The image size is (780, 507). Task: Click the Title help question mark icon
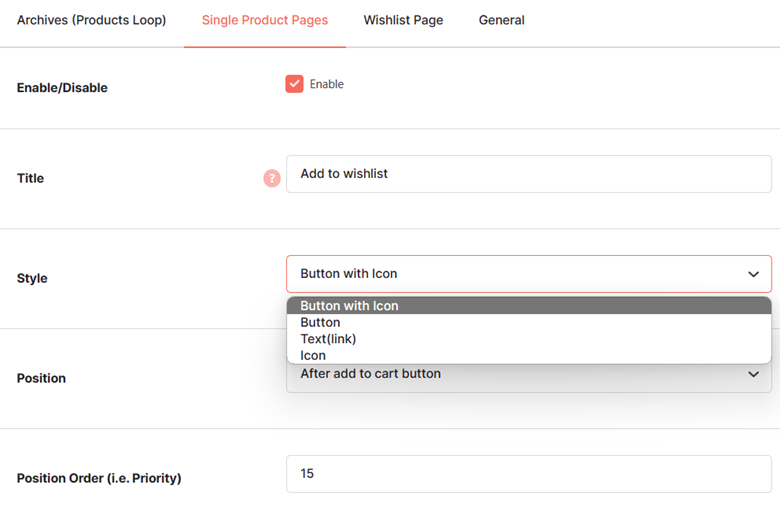click(272, 178)
